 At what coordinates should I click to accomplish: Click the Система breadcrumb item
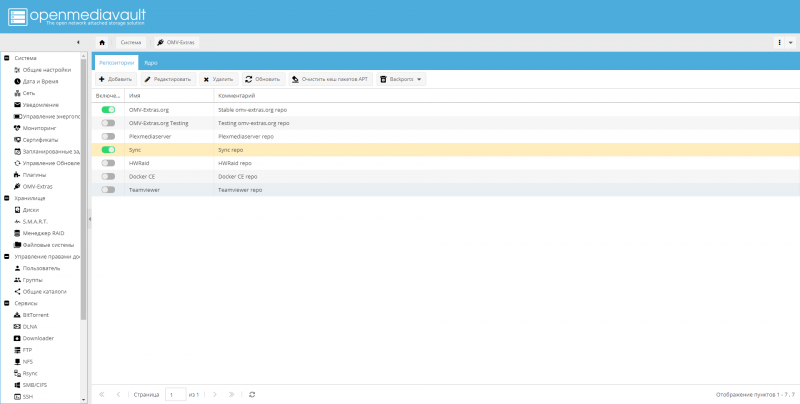point(131,42)
